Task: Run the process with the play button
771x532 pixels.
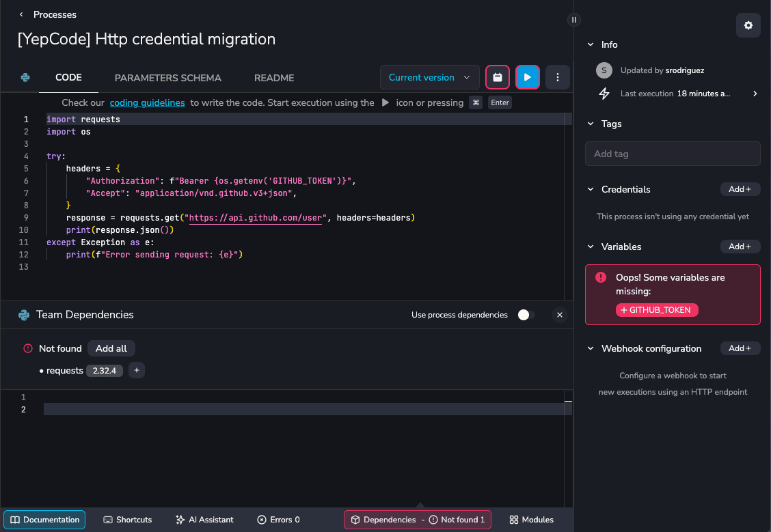Action: pyautogui.click(x=528, y=77)
